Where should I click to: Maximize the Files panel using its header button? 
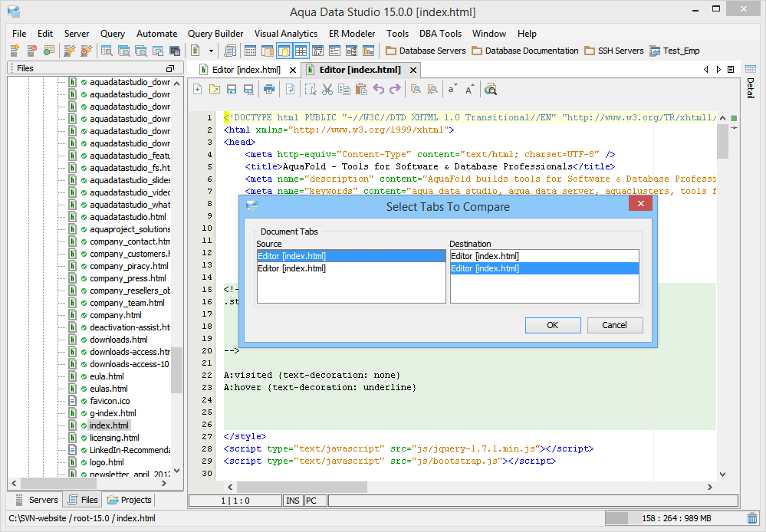(x=170, y=69)
